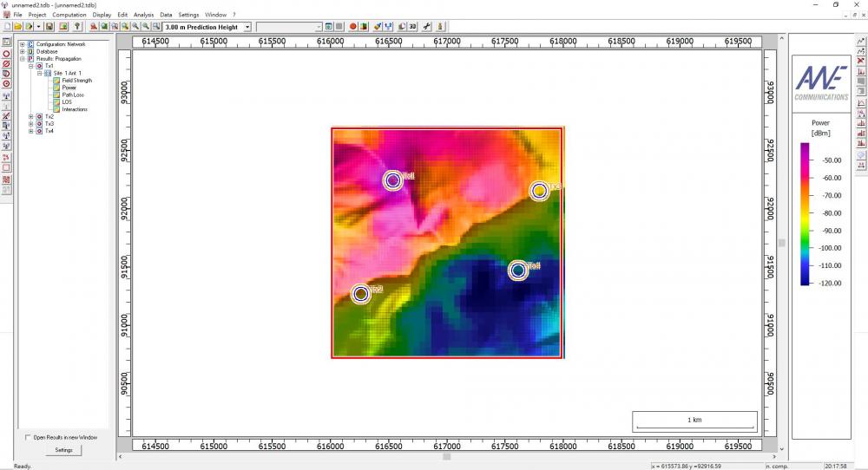The height and width of the screenshot is (470, 868).
Task: Collapse the Tx1 tree node
Action: tap(31, 66)
